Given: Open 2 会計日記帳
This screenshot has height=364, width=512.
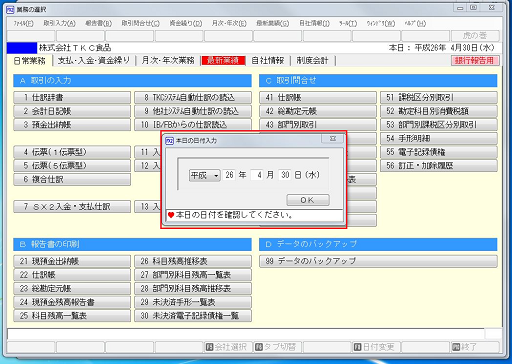Looking at the screenshot, I should tap(72, 111).
